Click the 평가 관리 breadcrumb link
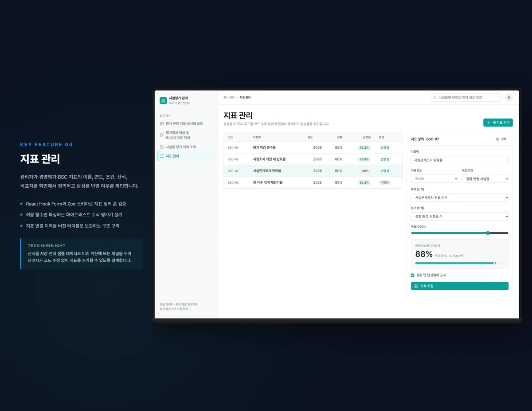The image size is (532, 411). click(229, 98)
